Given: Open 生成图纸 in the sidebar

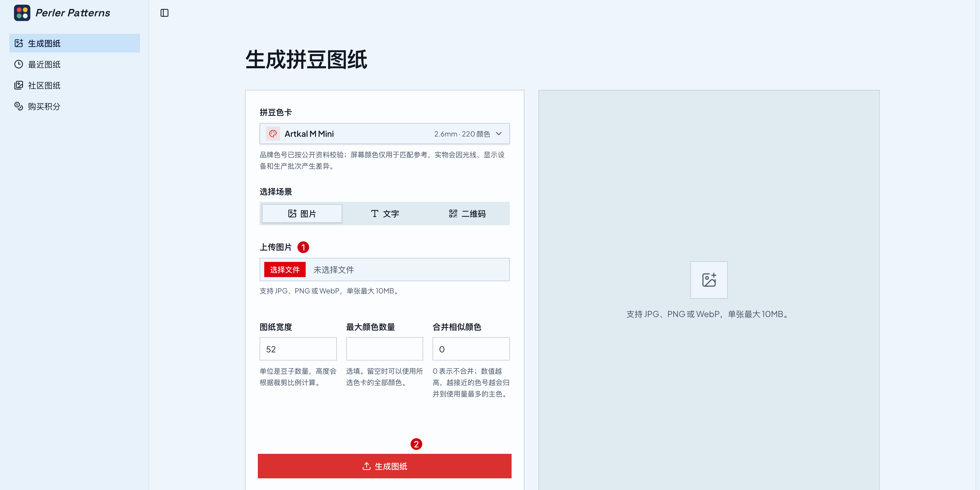Looking at the screenshot, I should (x=75, y=43).
